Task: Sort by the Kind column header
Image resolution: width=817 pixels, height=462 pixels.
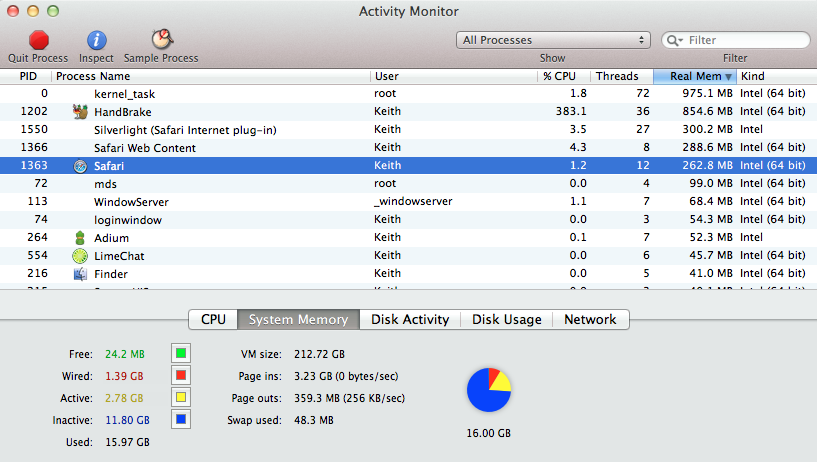Action: click(776, 76)
